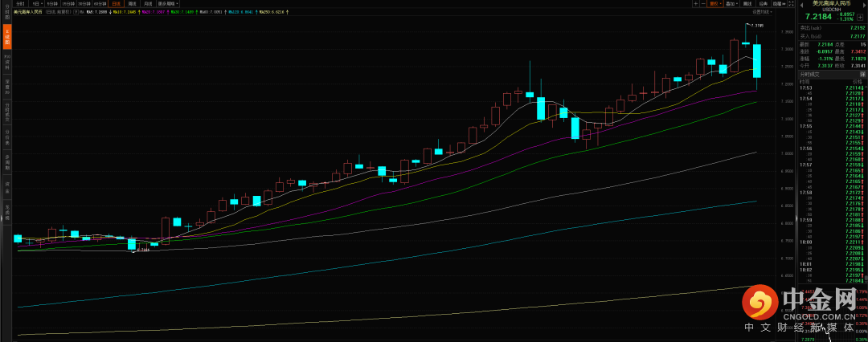868x342 pixels.
Task: Switch to the 周线 weekly tab
Action: [130, 4]
